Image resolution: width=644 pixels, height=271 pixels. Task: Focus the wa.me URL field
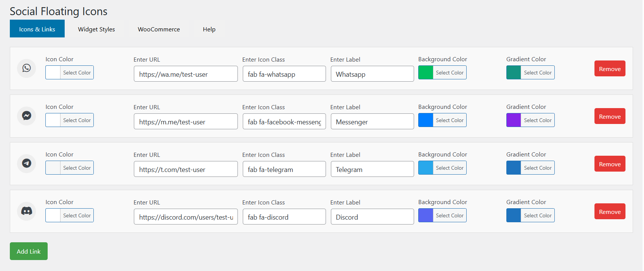[186, 74]
